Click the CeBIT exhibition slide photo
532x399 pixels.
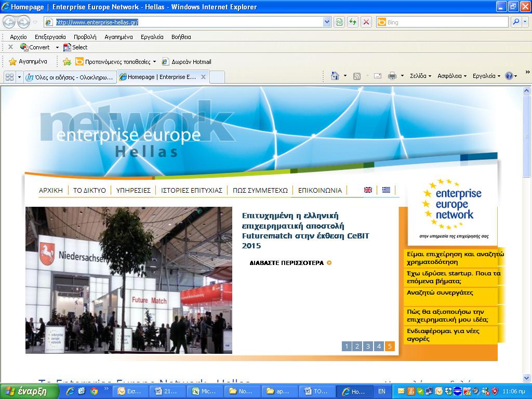click(129, 280)
